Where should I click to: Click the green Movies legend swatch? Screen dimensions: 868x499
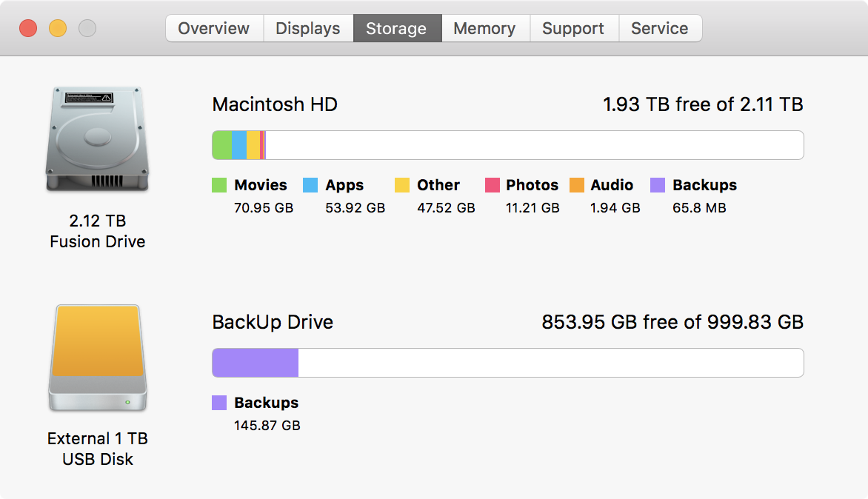(x=219, y=185)
